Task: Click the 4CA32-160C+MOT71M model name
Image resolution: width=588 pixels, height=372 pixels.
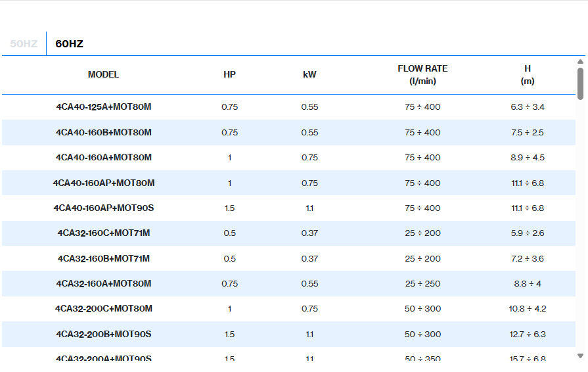Action: (104, 233)
